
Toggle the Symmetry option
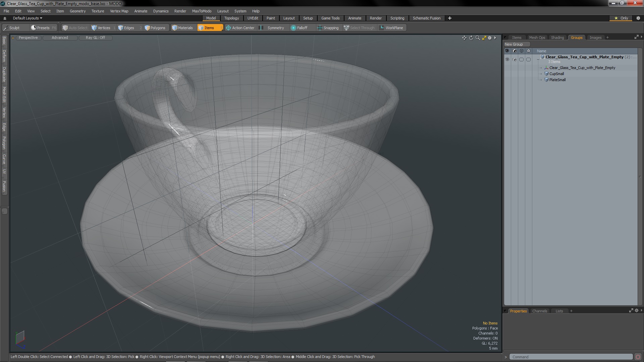[x=272, y=28]
